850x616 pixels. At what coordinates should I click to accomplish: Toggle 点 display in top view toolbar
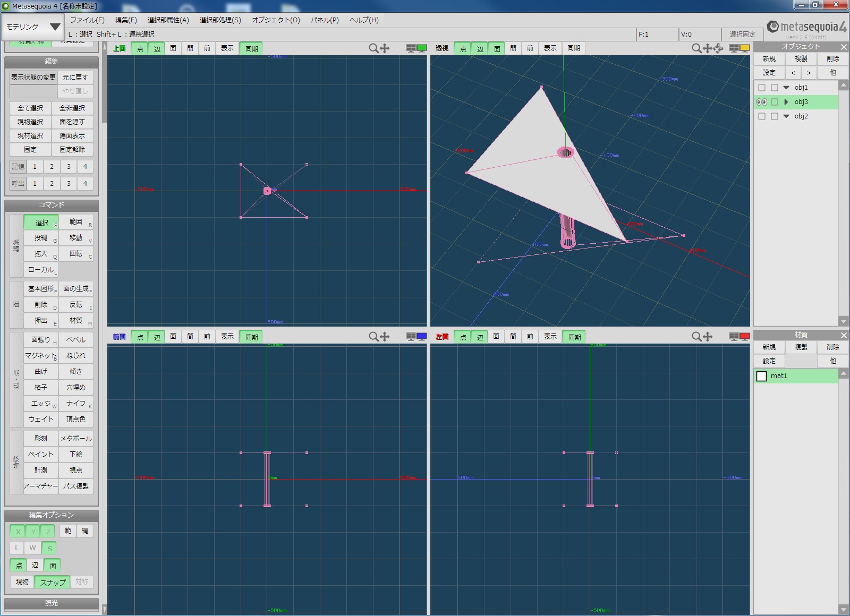140,48
